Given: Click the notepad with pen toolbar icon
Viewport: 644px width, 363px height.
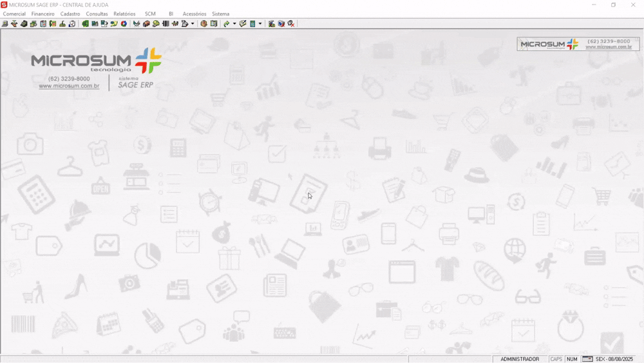Looking at the screenshot, I should 243,24.
